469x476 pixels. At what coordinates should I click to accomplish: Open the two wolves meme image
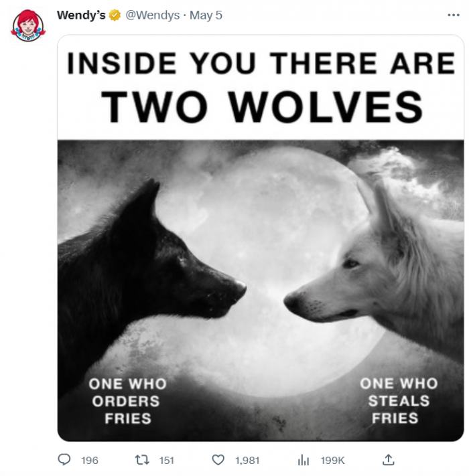coord(261,238)
